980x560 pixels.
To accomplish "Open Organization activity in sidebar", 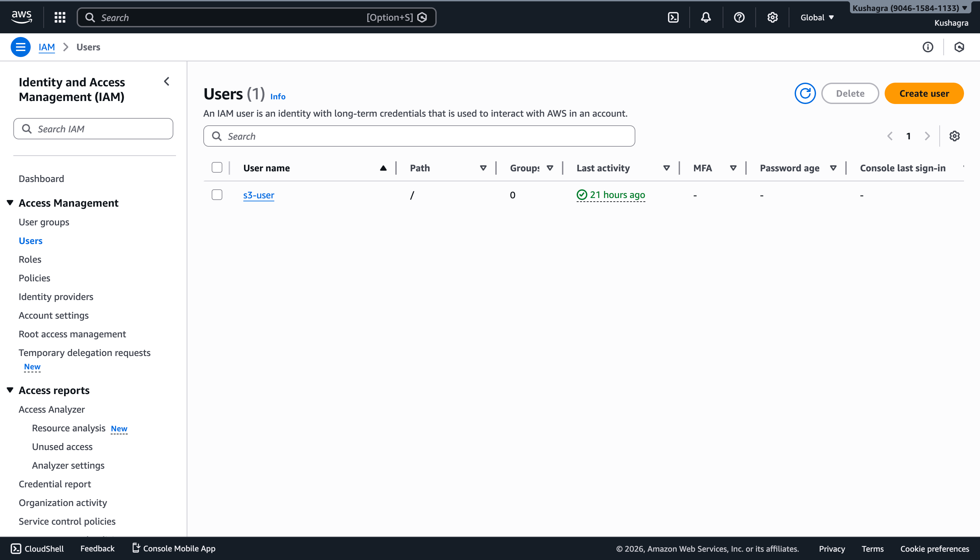I will [63, 503].
